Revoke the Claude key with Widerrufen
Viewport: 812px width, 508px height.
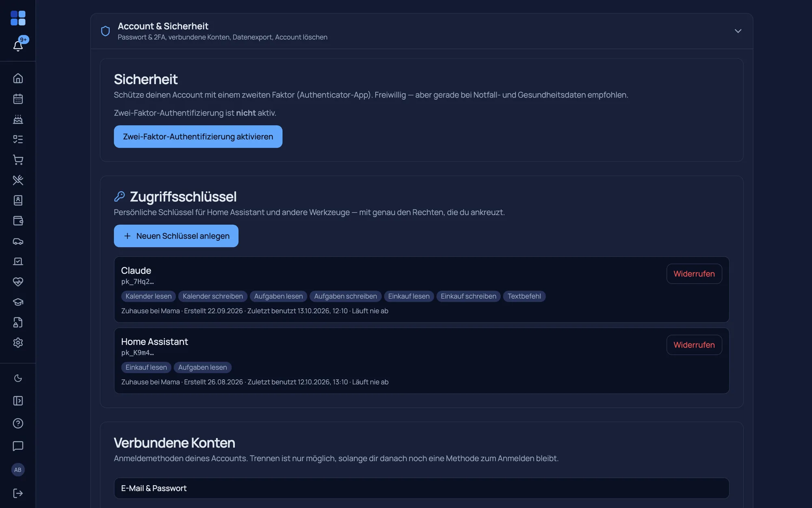[x=694, y=274]
